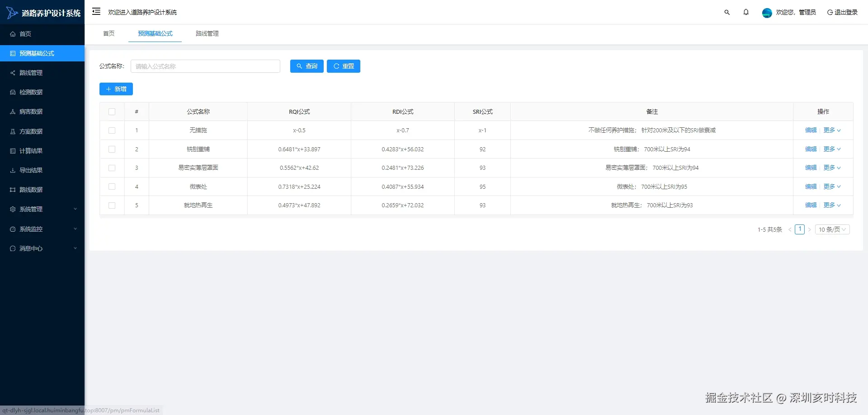This screenshot has width=868, height=415.
Task: Edit the 无措施 row
Action: pyautogui.click(x=811, y=130)
